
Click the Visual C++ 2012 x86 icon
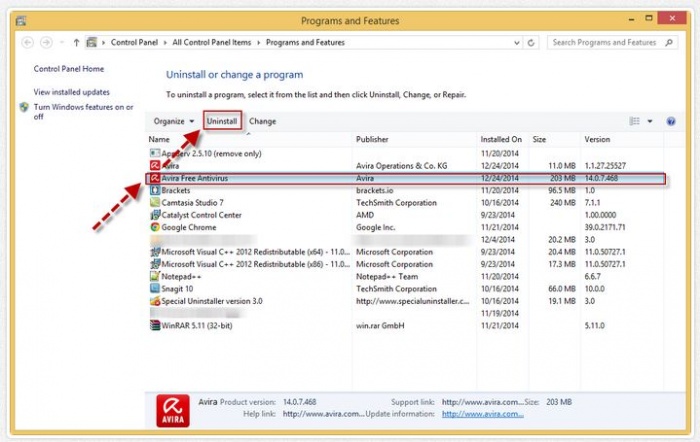point(155,264)
